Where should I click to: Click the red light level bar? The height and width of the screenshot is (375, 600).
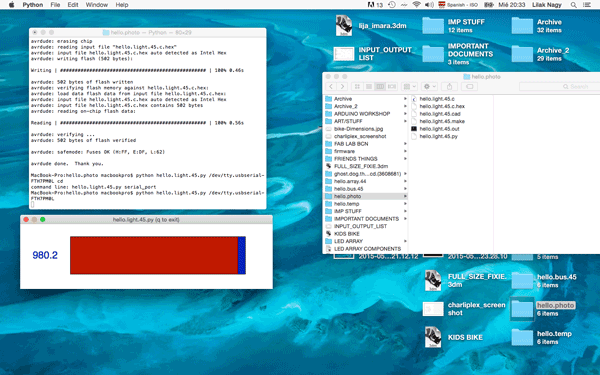tap(154, 255)
